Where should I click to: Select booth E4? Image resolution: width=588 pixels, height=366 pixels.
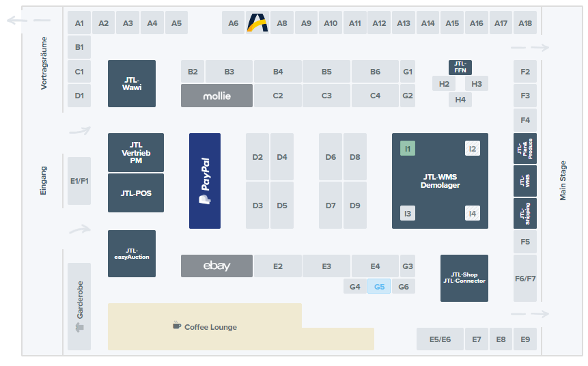(x=375, y=266)
